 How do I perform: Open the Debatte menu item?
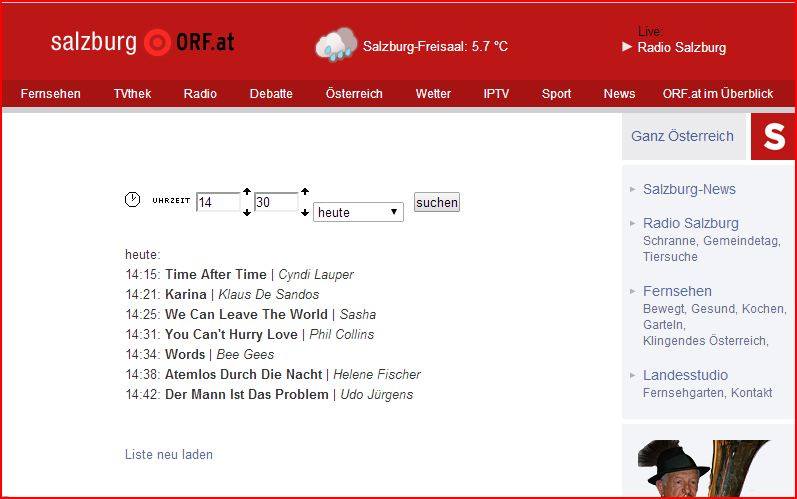coord(271,93)
